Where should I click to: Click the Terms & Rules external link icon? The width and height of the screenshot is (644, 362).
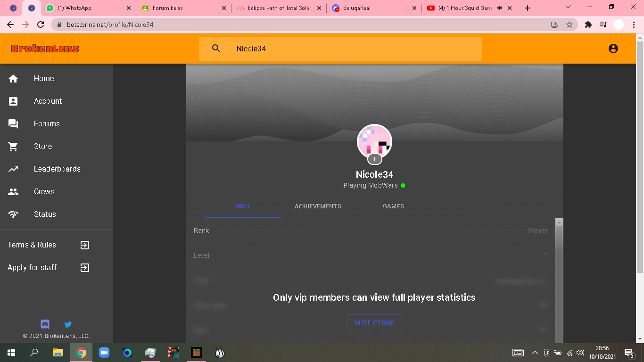(x=85, y=245)
